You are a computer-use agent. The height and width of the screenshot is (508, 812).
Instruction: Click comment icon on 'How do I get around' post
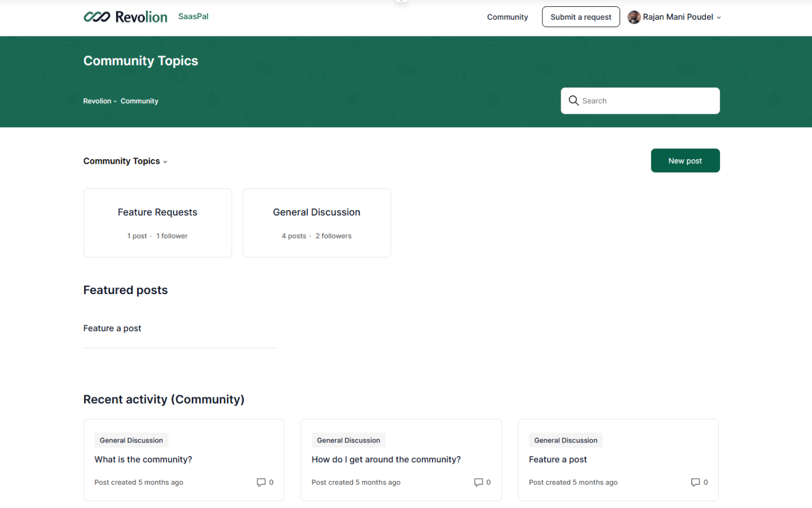point(478,482)
